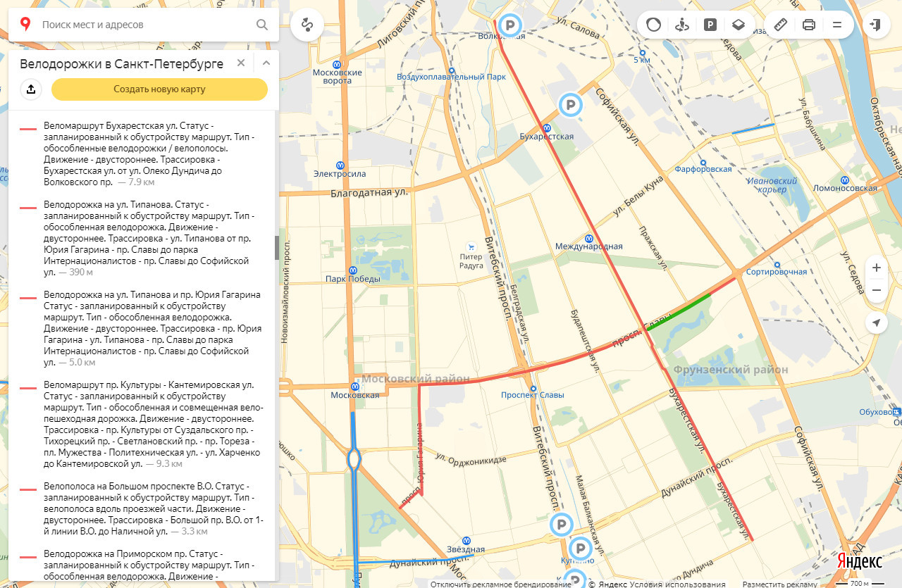Click the green bike path on просп. Славы
902x588 pixels.
(679, 313)
